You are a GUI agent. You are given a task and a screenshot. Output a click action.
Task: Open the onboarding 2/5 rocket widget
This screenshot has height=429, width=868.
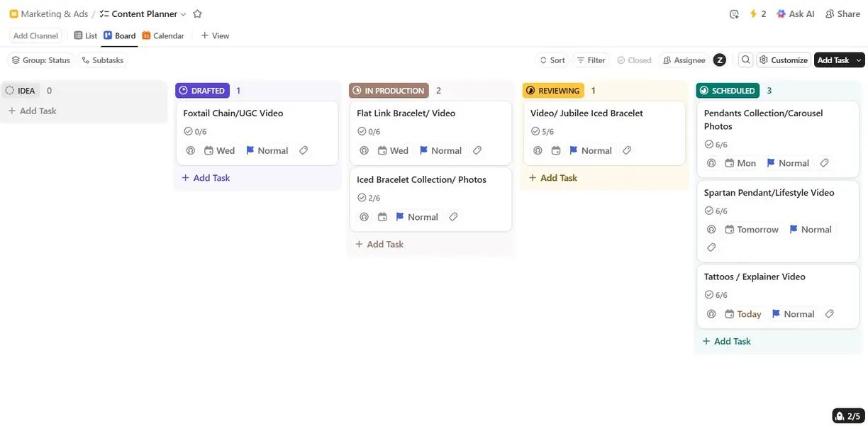tap(847, 416)
